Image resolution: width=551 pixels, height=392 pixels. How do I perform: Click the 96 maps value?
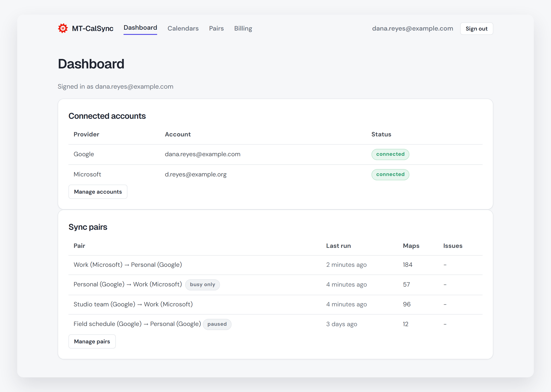(x=407, y=304)
